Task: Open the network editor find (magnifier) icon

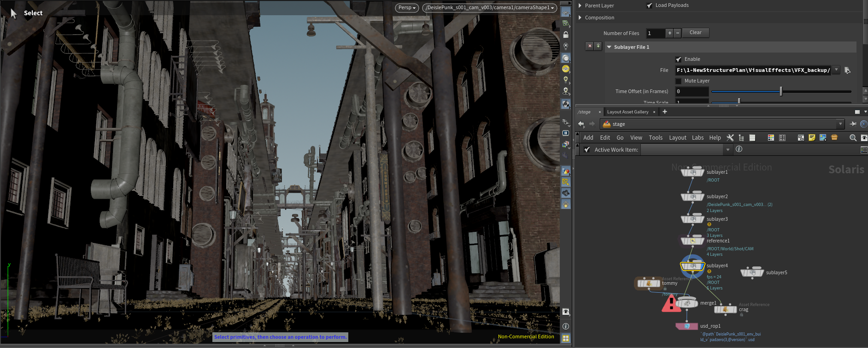Action: pyautogui.click(x=853, y=138)
